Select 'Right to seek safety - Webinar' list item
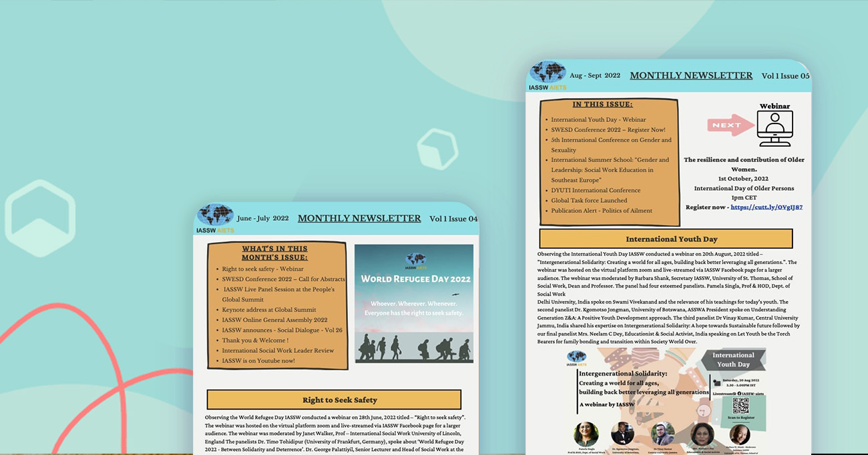 pyautogui.click(x=262, y=269)
